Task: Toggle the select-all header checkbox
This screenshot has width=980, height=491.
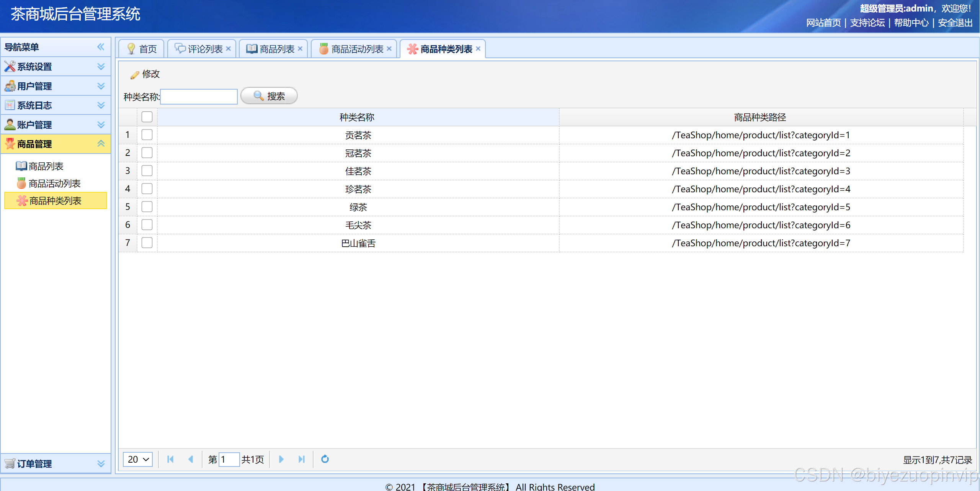Action: pos(147,117)
